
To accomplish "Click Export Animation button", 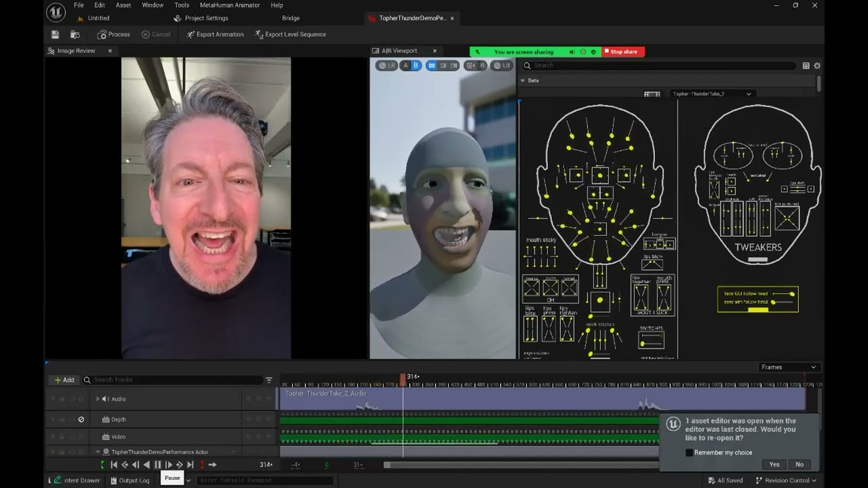I will (x=215, y=35).
